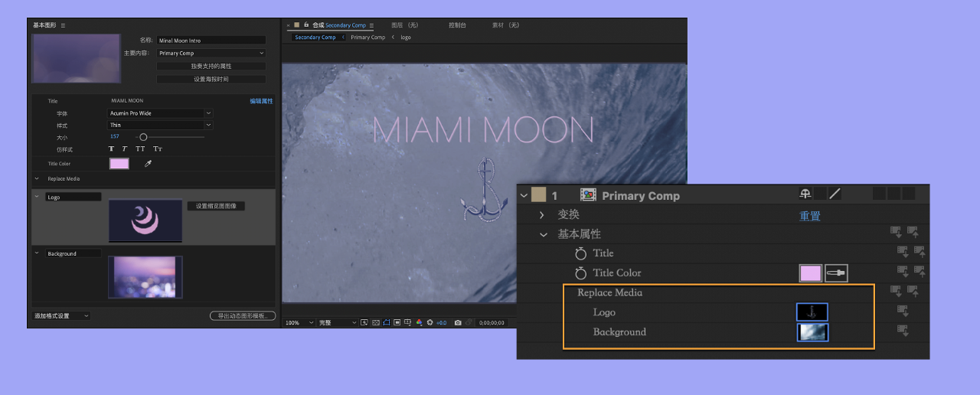Click eyedropper beside Title Color in timeline
Viewport: 980px width, 395px height.
[836, 273]
